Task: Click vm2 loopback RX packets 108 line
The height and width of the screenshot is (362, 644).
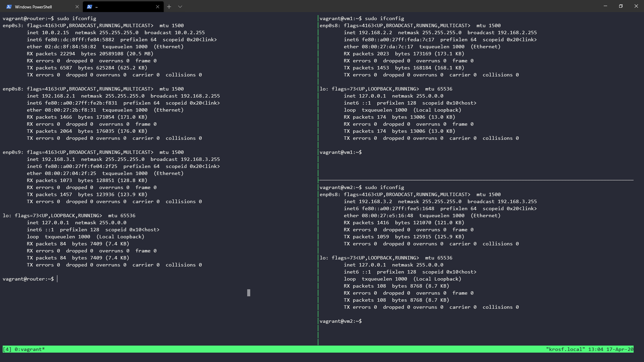Action: [x=396, y=286]
